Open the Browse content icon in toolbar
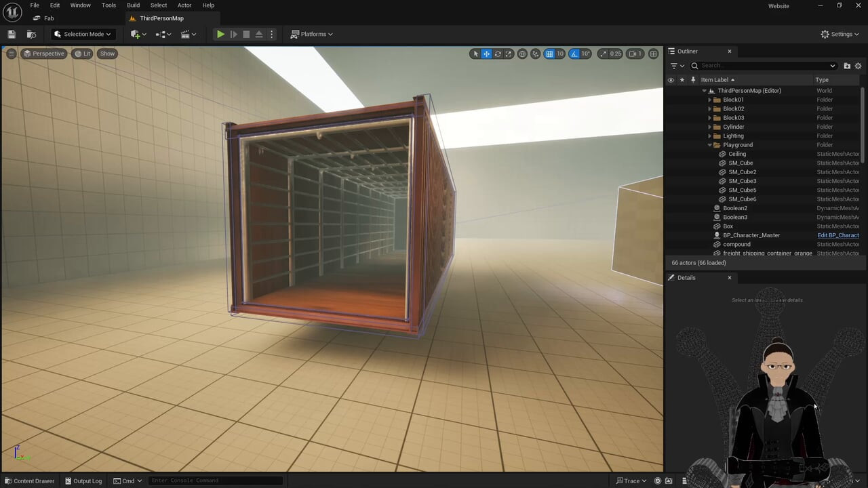Viewport: 868px width, 488px height. (31, 34)
